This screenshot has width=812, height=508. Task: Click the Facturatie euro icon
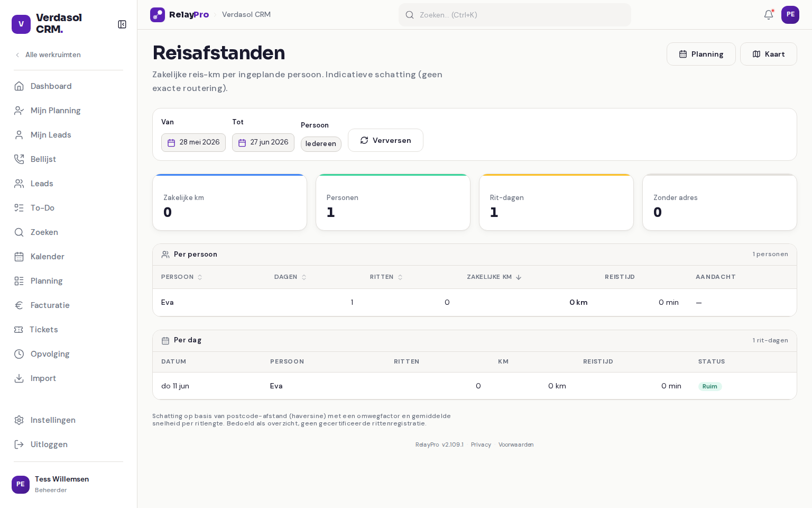19,305
